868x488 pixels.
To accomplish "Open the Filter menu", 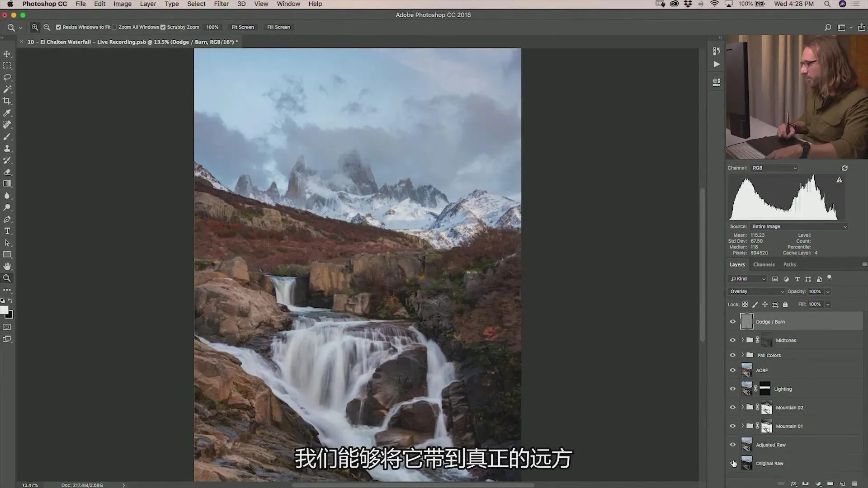I will 221,4.
